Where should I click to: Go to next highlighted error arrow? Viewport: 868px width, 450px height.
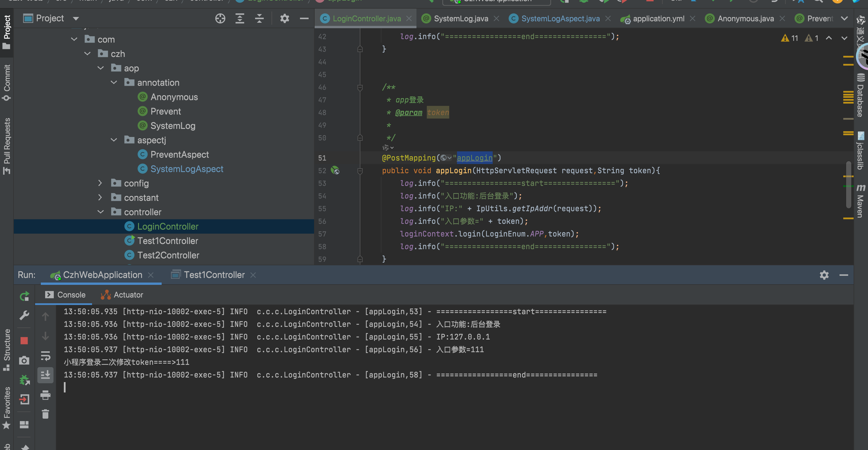[844, 38]
